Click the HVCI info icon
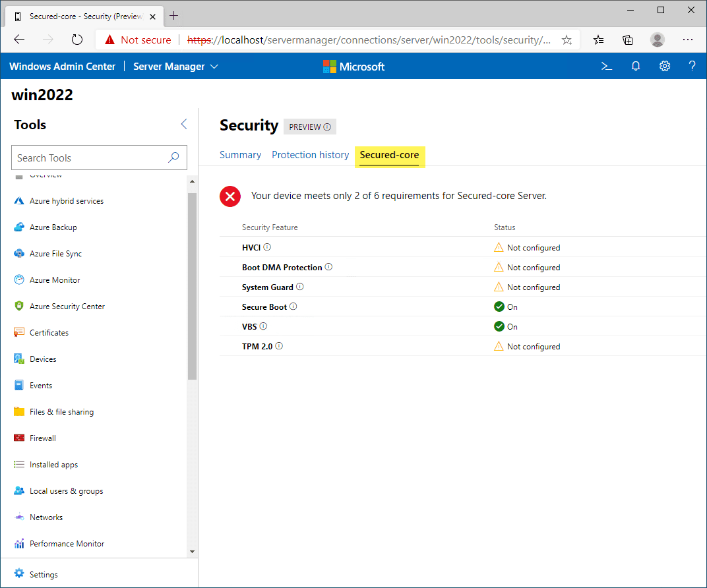This screenshot has width=707, height=588. coord(267,247)
